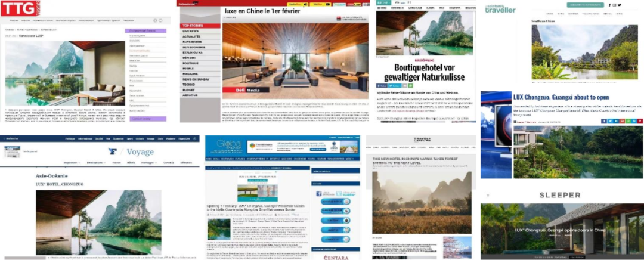Open TOP STORIES in Defimedia sidebar
The width and height of the screenshot is (644, 260).
coord(200,26)
